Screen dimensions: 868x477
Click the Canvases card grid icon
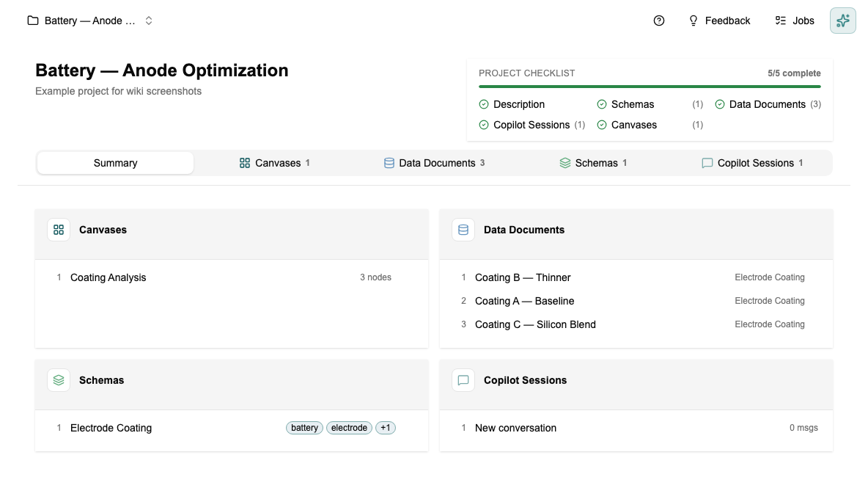pos(59,230)
